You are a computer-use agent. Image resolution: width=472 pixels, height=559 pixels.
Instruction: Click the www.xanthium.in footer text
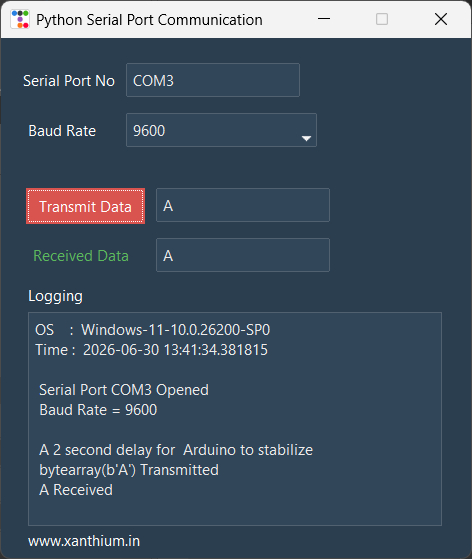[84, 541]
